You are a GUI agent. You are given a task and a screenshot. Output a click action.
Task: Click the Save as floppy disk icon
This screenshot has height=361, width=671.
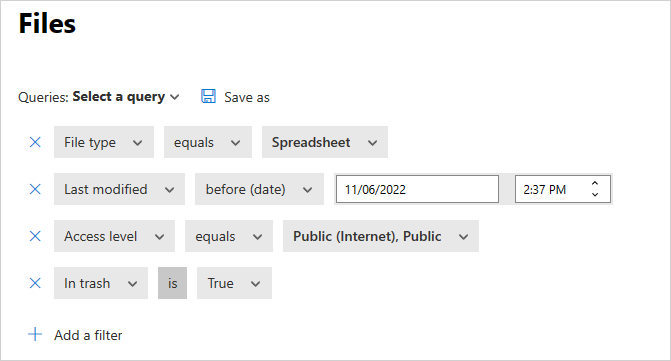[208, 96]
